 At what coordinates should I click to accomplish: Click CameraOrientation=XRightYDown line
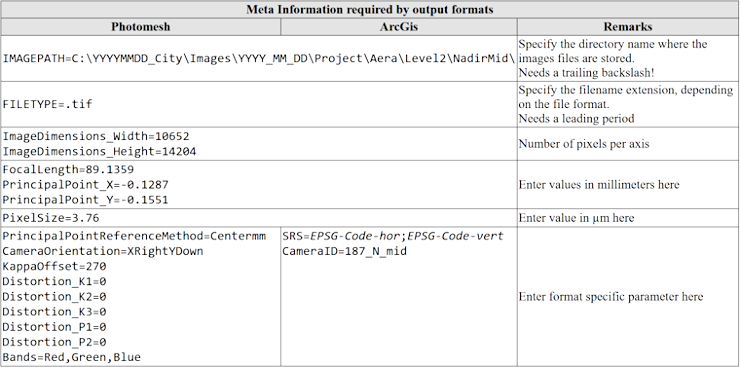pos(103,251)
